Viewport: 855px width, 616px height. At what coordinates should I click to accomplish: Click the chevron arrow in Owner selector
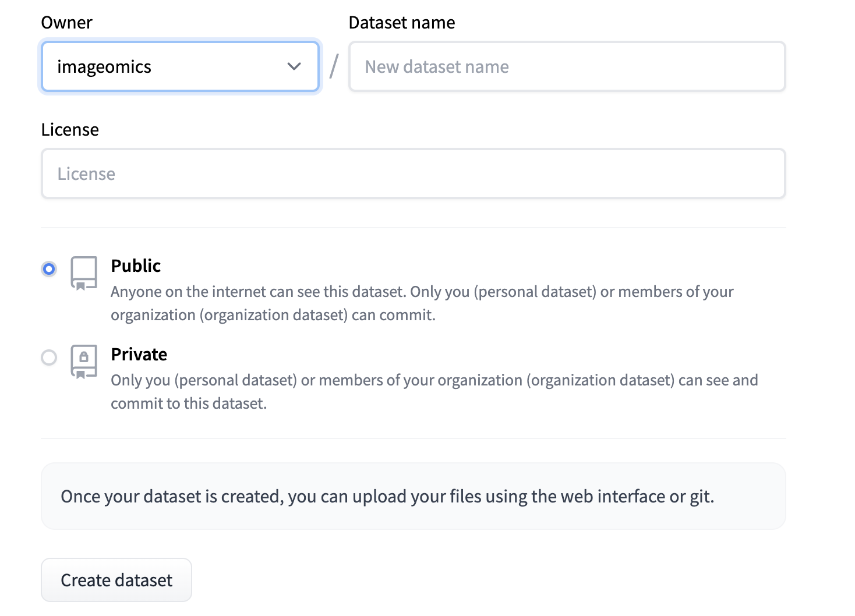pos(294,66)
